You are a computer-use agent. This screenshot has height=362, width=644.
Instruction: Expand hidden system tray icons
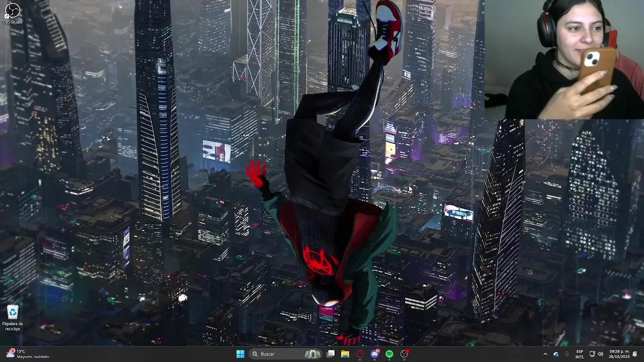[545, 354]
